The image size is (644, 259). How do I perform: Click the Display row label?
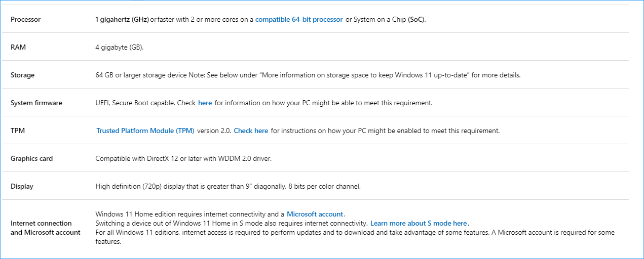pos(22,186)
